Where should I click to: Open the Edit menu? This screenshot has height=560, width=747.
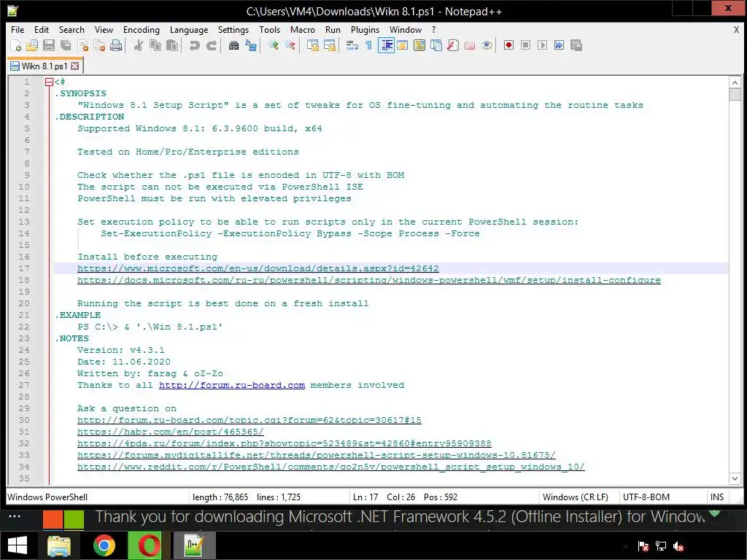tap(42, 29)
